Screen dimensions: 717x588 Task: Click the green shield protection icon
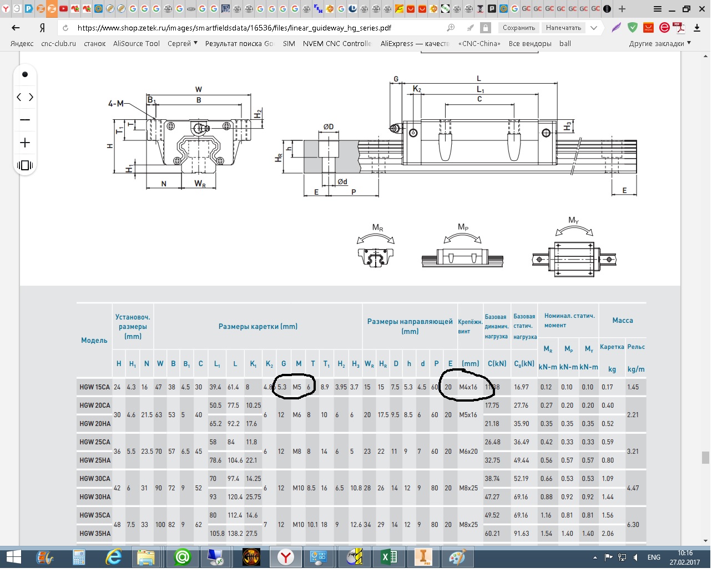633,28
